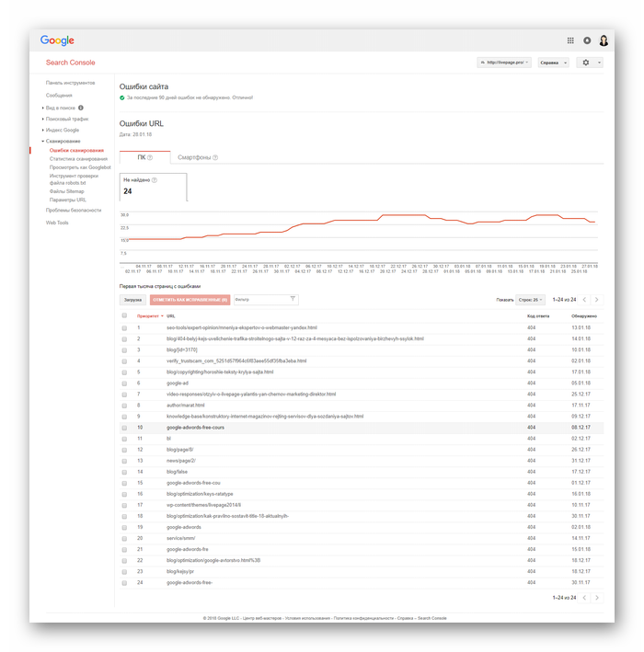This screenshot has height=652, width=644.
Task: Click the help icon next to Не найдено
Action: (x=155, y=180)
